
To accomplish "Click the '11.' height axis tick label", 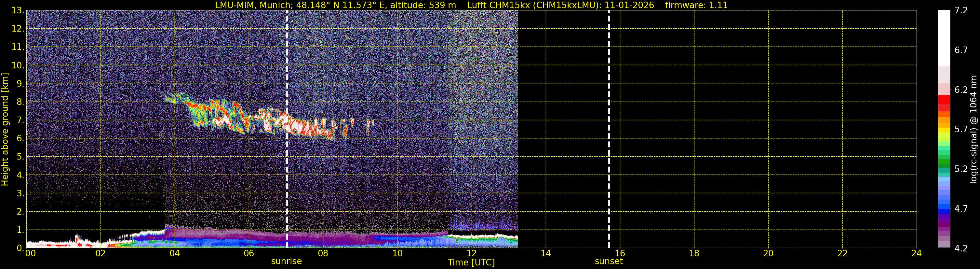I will (18, 47).
